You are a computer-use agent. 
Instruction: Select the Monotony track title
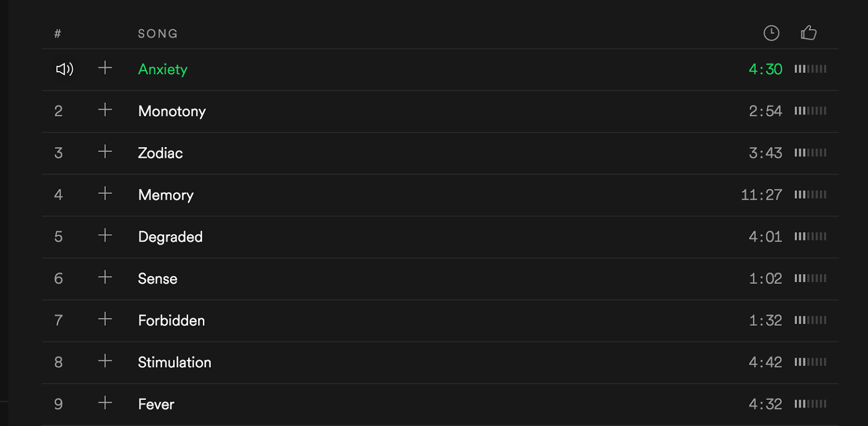(172, 111)
